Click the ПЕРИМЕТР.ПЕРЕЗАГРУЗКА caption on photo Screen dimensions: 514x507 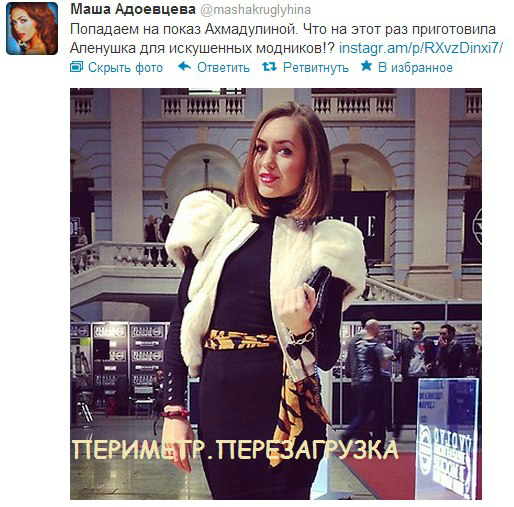[x=235, y=450]
